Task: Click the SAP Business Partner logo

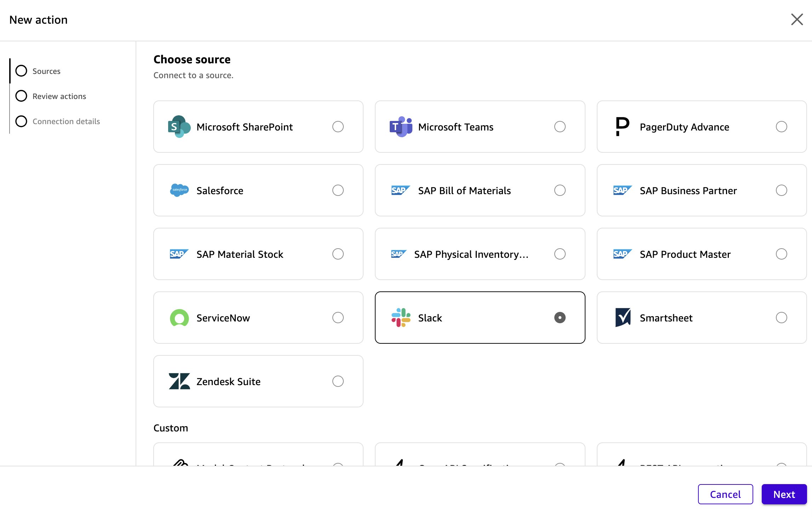Action: pos(622,190)
